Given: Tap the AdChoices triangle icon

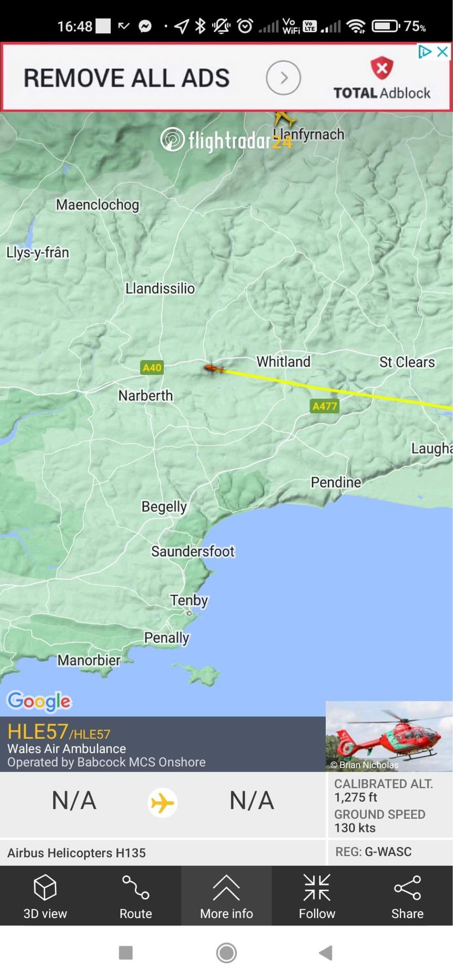Looking at the screenshot, I should [x=424, y=52].
